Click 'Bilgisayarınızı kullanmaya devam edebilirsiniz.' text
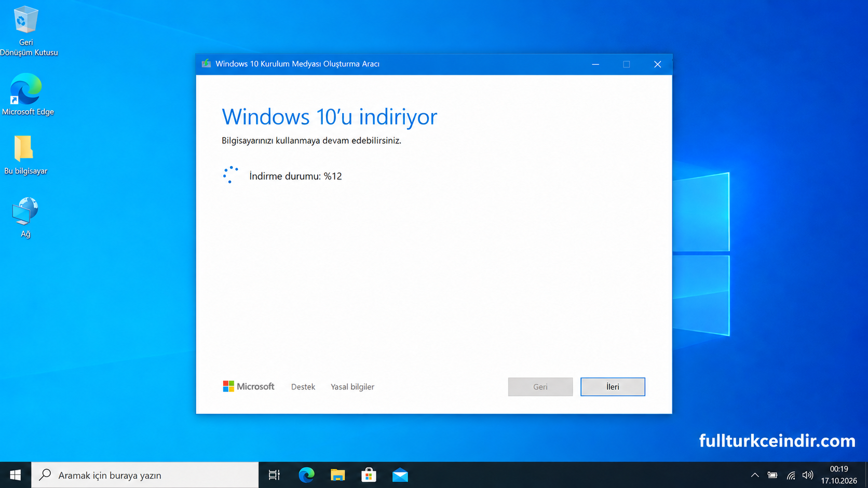This screenshot has height=488, width=868. click(x=311, y=141)
